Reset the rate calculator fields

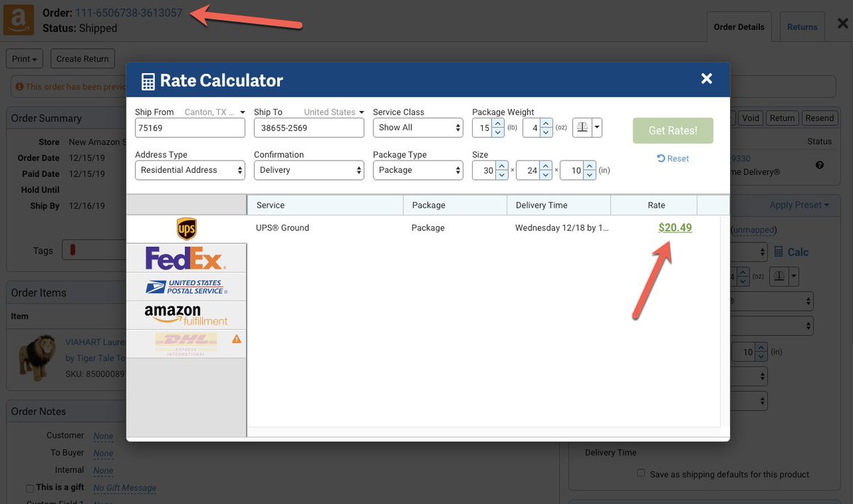point(672,159)
